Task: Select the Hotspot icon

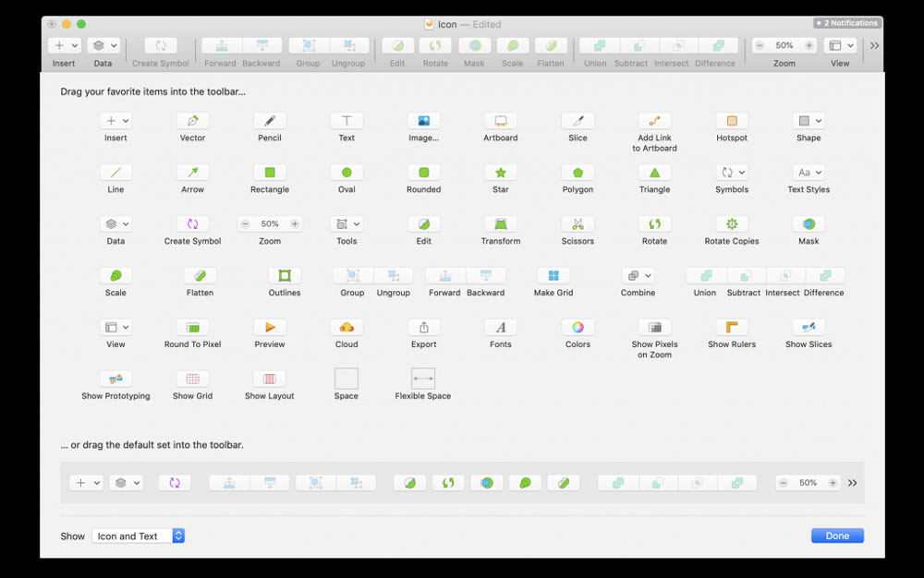Action: pos(731,121)
